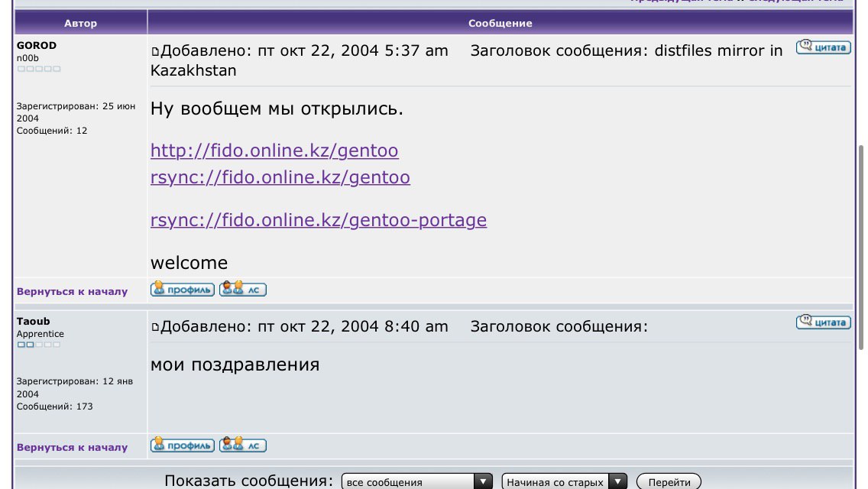Click 'Сообщений: 12' text

[x=52, y=131]
